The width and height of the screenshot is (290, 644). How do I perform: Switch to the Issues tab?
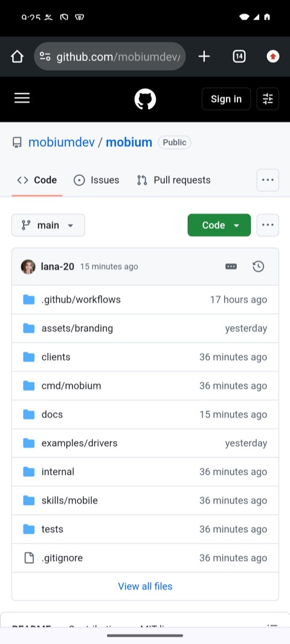[x=96, y=180]
